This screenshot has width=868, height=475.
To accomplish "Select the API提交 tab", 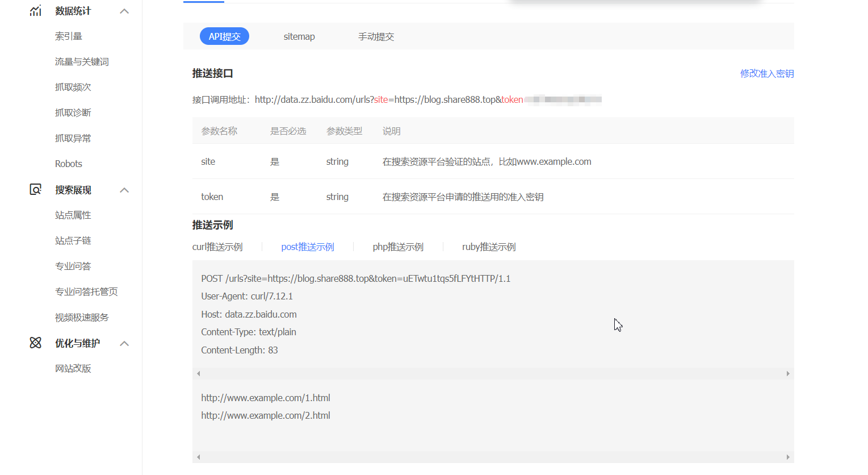I will coord(224,36).
